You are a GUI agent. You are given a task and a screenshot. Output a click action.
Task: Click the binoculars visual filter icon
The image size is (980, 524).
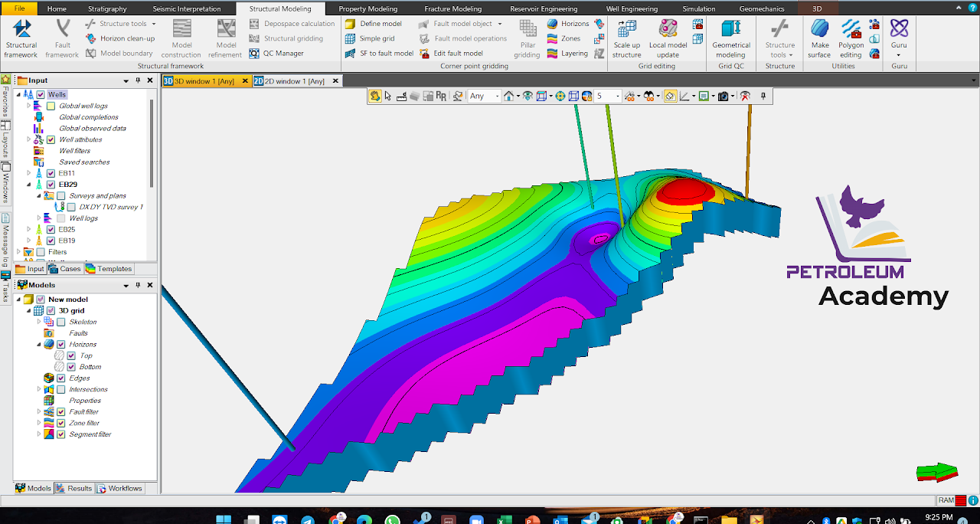click(649, 96)
